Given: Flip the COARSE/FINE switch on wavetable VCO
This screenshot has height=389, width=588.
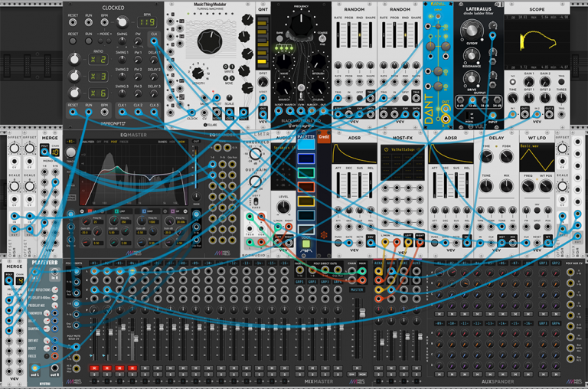Looking at the screenshot, I should coord(322,38).
